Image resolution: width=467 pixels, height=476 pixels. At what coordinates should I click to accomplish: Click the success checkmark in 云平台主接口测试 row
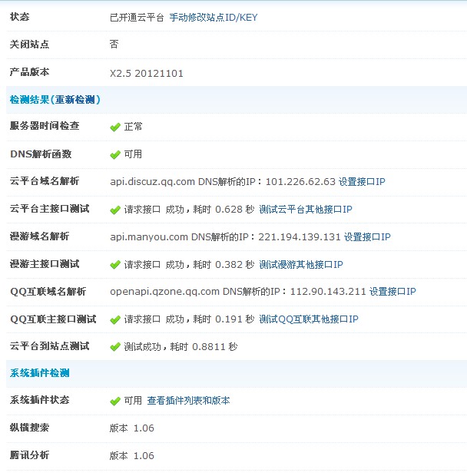115,210
